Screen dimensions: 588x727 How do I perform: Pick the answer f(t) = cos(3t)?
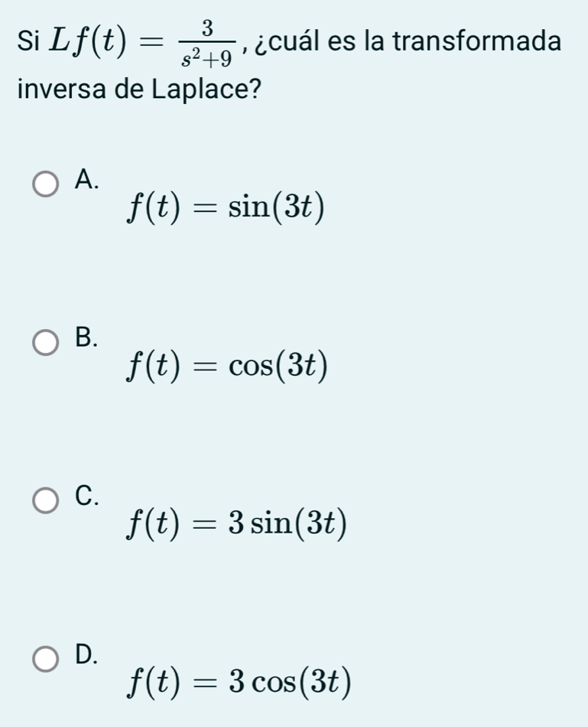coord(229,366)
